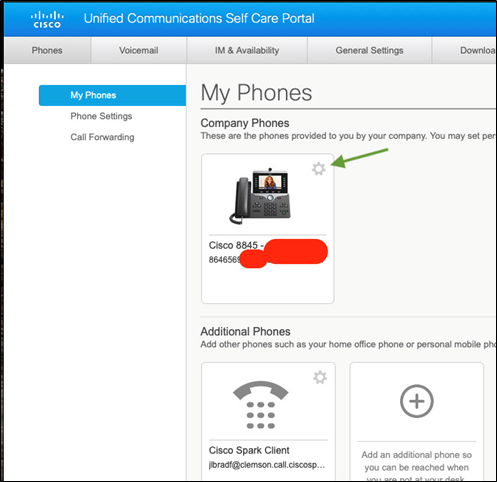497x482 pixels.
Task: Click the plus icon to add phone
Action: pyautogui.click(x=417, y=401)
